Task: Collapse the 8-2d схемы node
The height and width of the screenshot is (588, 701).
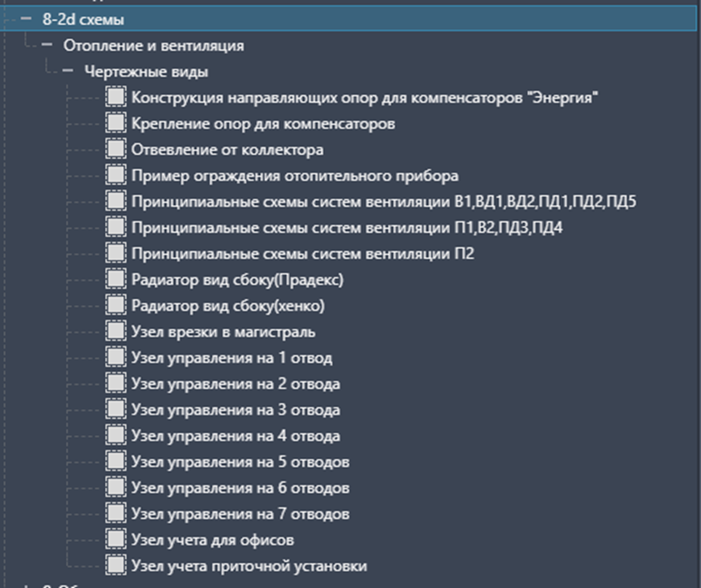Action: (x=27, y=19)
